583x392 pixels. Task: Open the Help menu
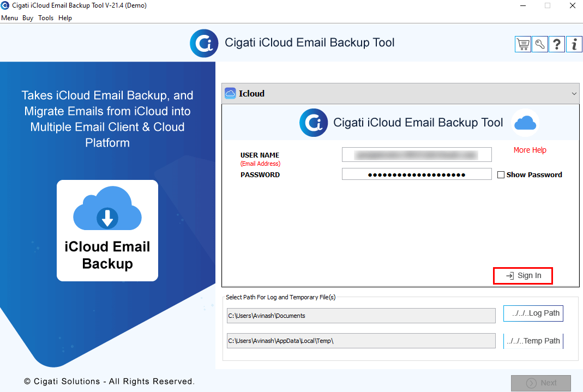(x=65, y=18)
